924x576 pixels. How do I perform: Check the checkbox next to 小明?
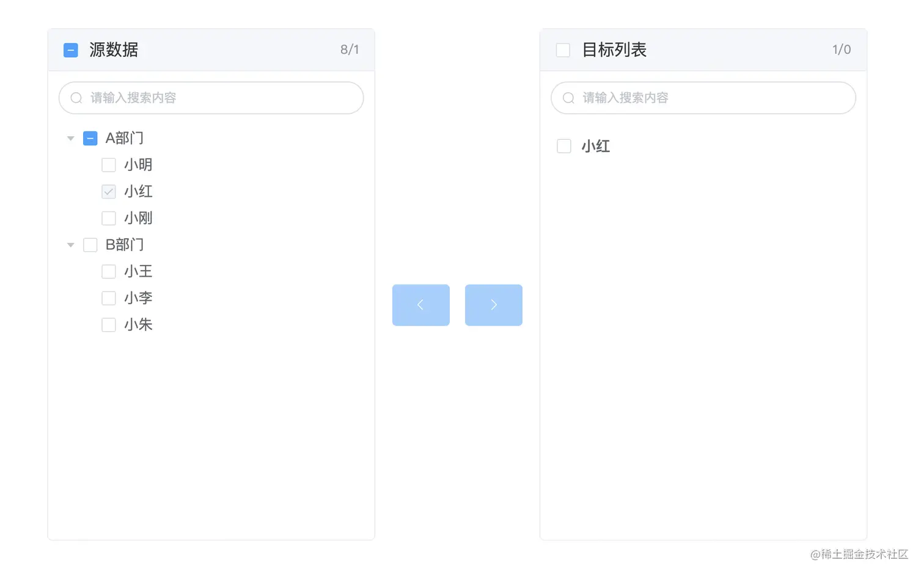[108, 164]
